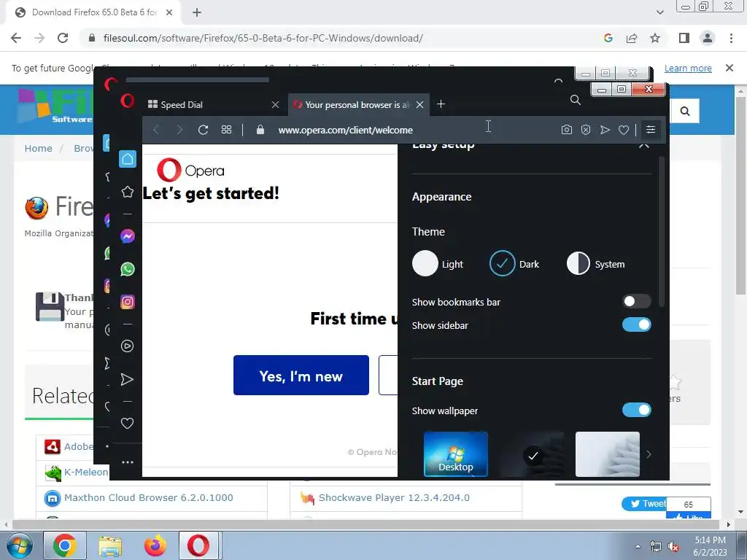Add page to bookmarks with address bar heart
Screen dimensions: 747x560
coord(623,130)
